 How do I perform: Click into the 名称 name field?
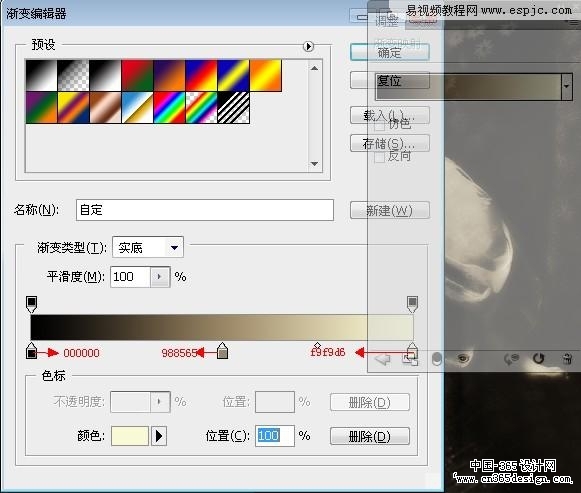pyautogui.click(x=205, y=210)
